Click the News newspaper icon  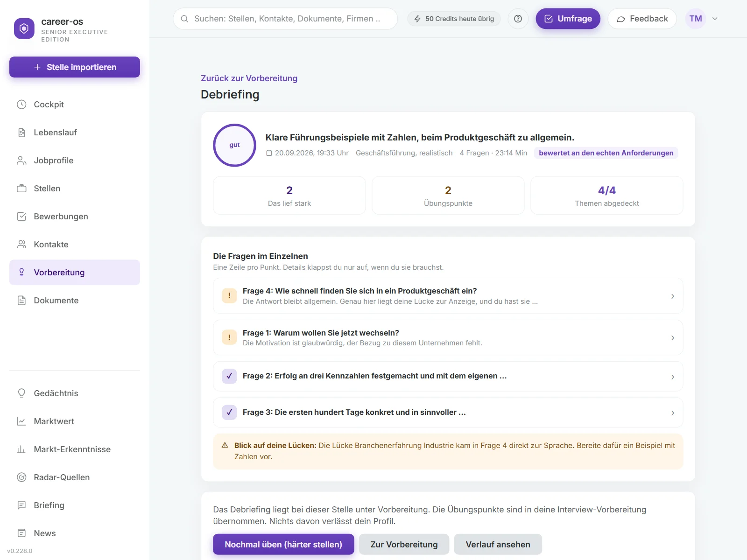[21, 533]
